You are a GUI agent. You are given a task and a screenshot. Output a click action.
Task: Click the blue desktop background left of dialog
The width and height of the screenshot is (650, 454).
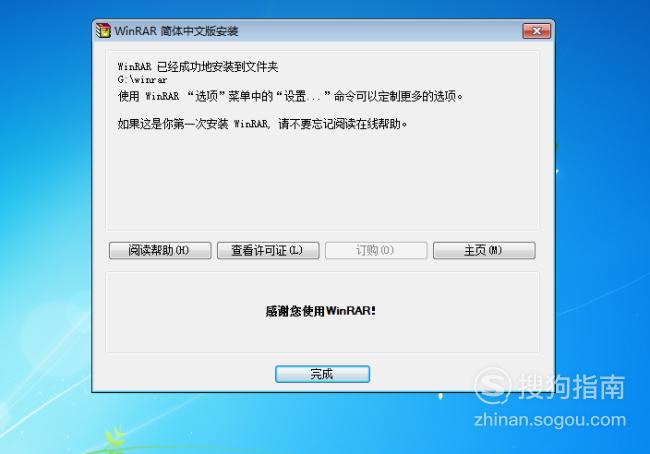click(x=46, y=207)
